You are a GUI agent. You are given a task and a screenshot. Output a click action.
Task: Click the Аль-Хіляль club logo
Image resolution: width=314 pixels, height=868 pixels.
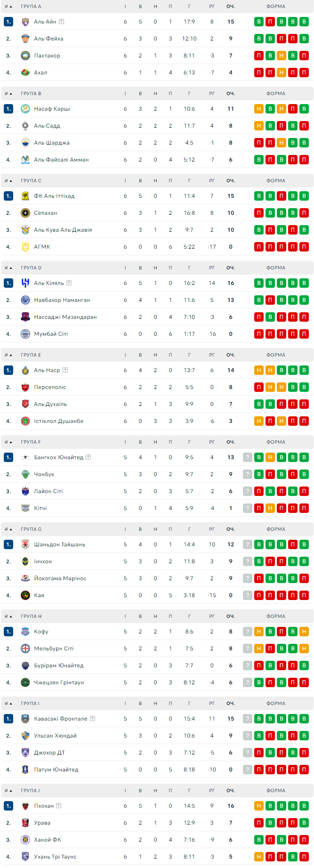coord(25,283)
